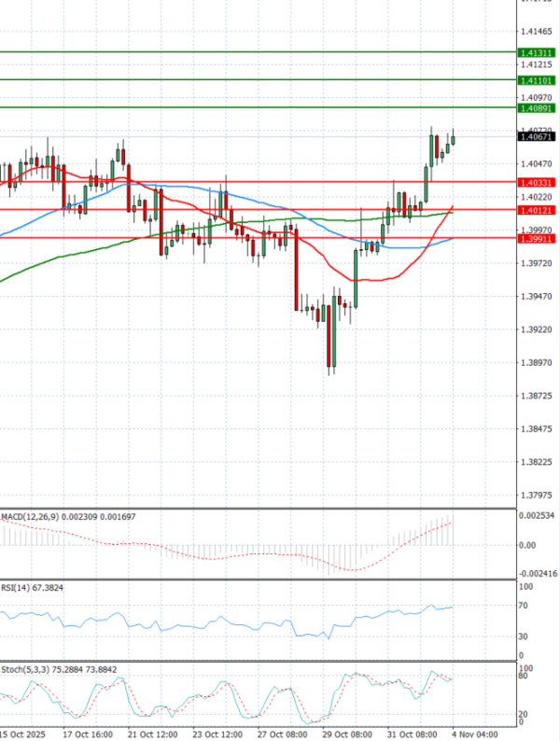This screenshot has width=560, height=741.
Task: Click the 15 Oct 2025 date marker
Action: [21, 734]
